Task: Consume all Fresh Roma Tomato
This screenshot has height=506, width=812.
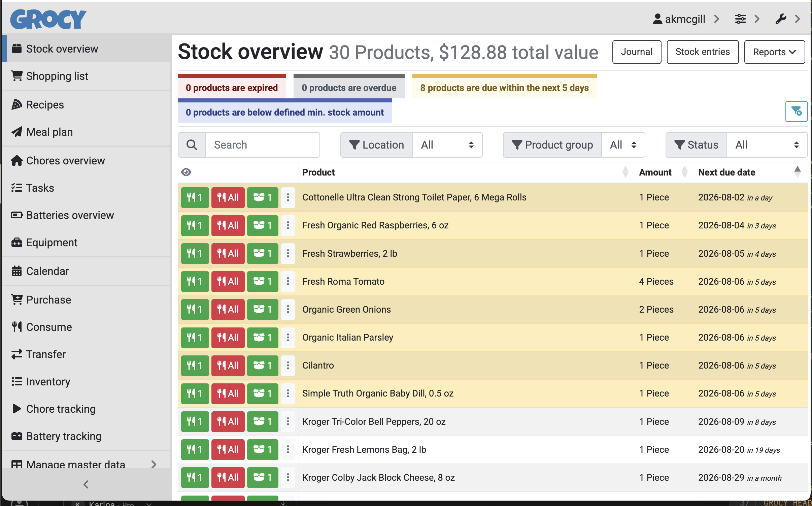Action: coord(228,281)
